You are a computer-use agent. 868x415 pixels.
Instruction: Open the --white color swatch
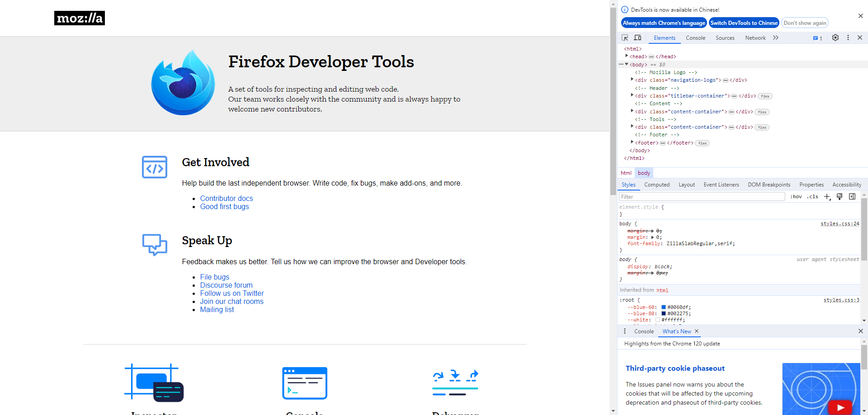click(658, 320)
